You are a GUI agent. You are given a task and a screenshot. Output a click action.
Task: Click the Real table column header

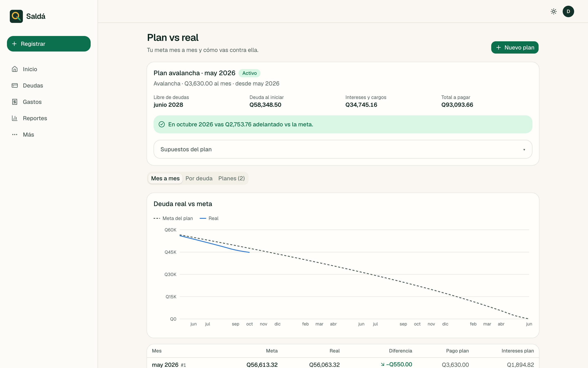pos(335,351)
